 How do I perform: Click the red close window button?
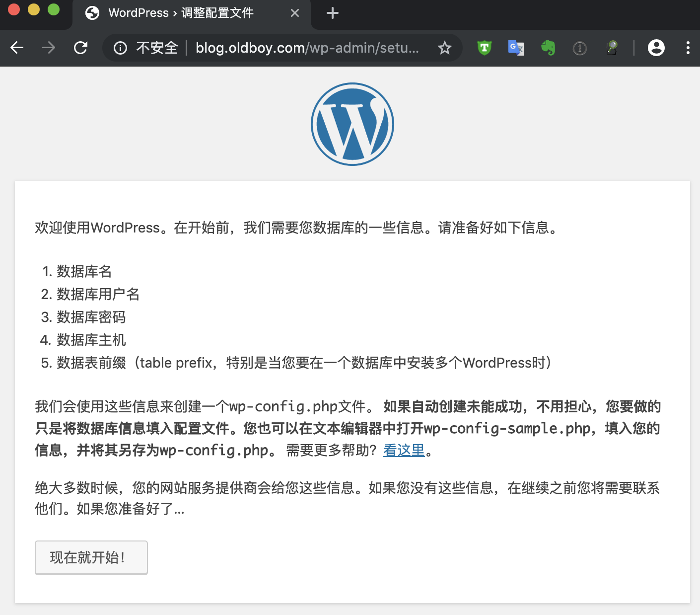click(x=14, y=10)
